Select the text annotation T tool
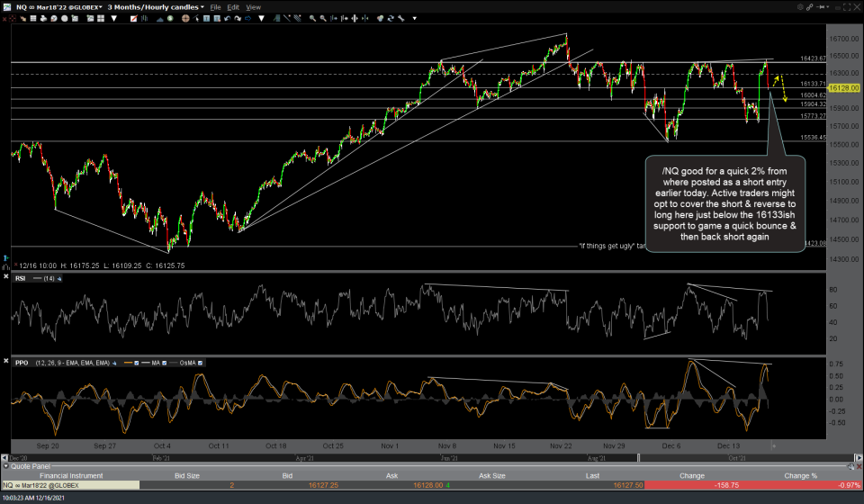This screenshot has height=504, width=864. (x=207, y=18)
